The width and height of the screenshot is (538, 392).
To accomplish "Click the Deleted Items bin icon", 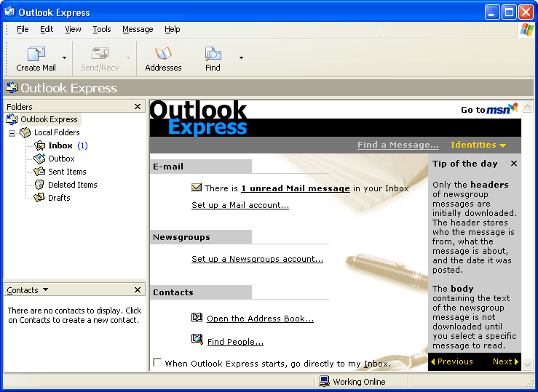I will (39, 185).
